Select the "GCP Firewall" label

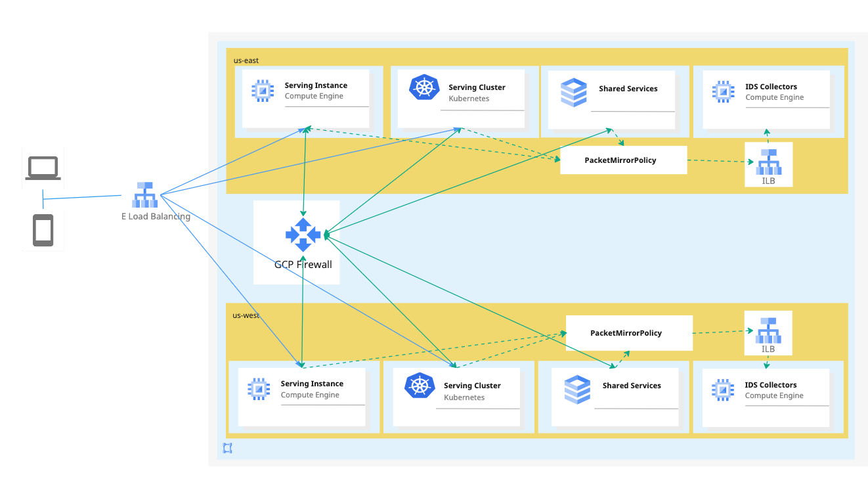coord(303,265)
